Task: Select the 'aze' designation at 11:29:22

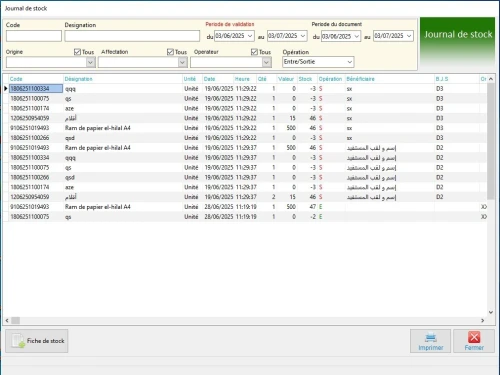Action: [69, 108]
